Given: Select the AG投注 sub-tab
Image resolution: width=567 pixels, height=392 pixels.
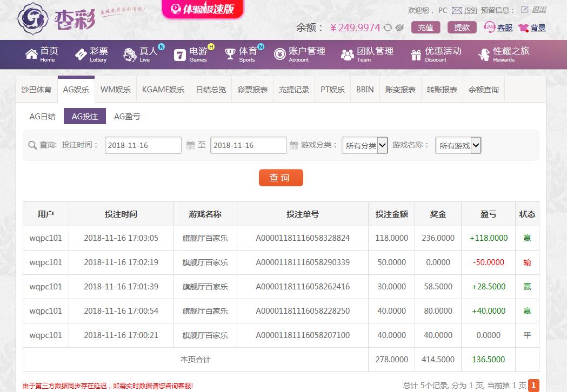Looking at the screenshot, I should tap(85, 116).
